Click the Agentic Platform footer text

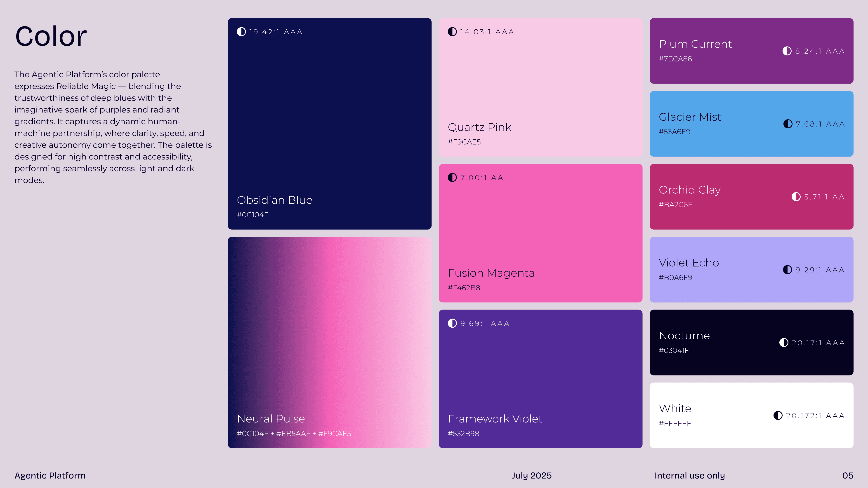(50, 476)
